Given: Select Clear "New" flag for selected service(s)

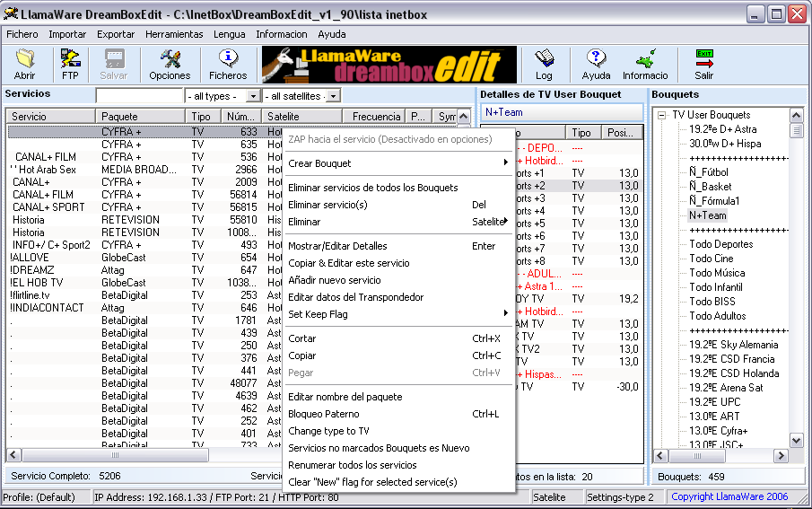Looking at the screenshot, I should [x=399, y=483].
